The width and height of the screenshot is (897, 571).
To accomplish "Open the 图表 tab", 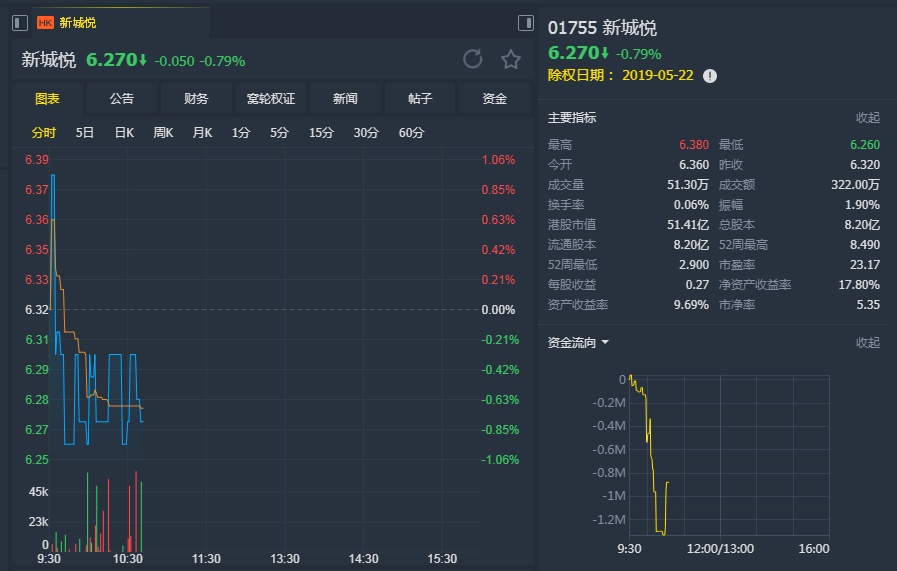I will pyautogui.click(x=47, y=99).
